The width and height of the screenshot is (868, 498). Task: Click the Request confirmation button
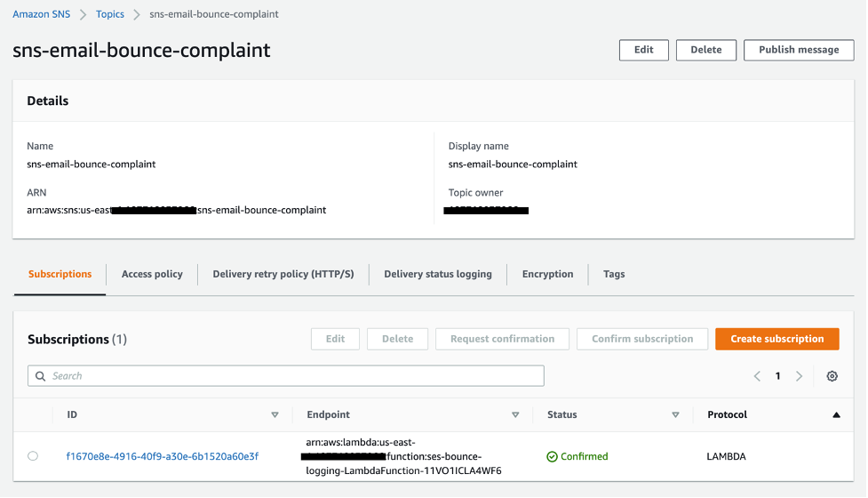pyautogui.click(x=502, y=339)
